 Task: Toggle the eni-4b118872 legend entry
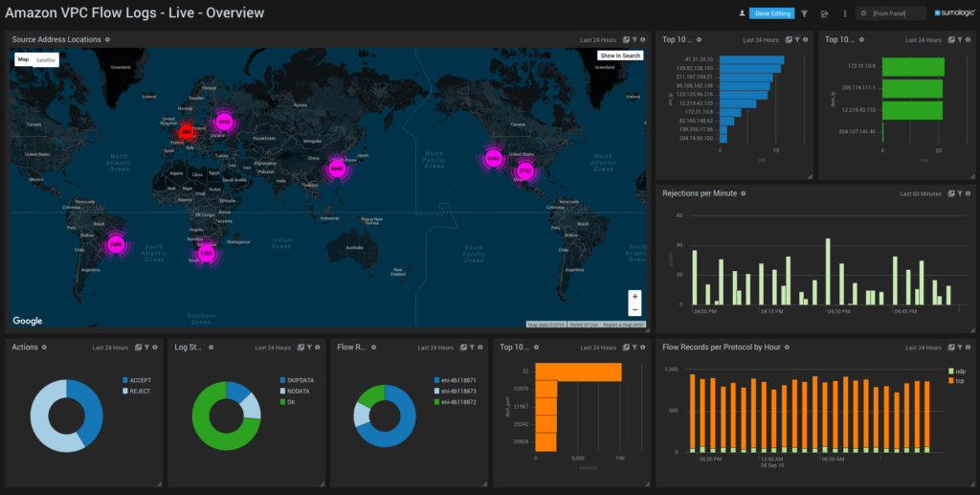click(455, 402)
